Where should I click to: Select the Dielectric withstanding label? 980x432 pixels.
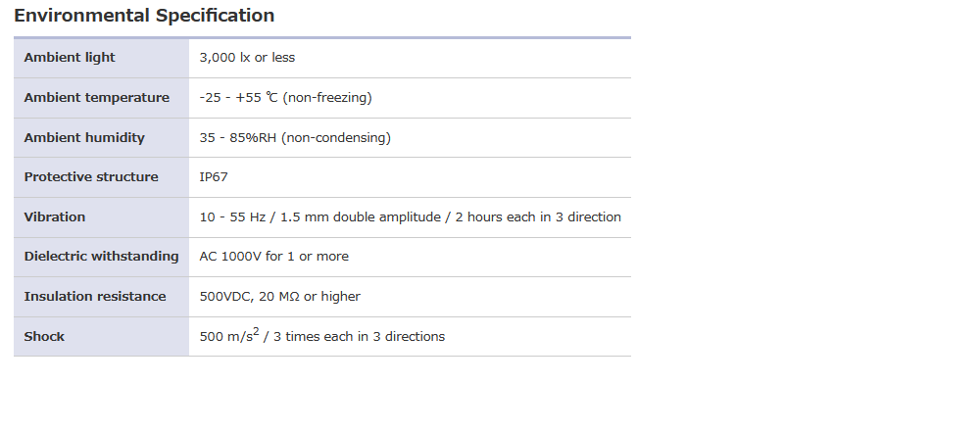click(101, 257)
